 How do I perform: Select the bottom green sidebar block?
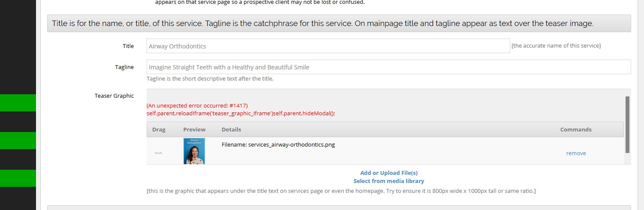(x=18, y=178)
